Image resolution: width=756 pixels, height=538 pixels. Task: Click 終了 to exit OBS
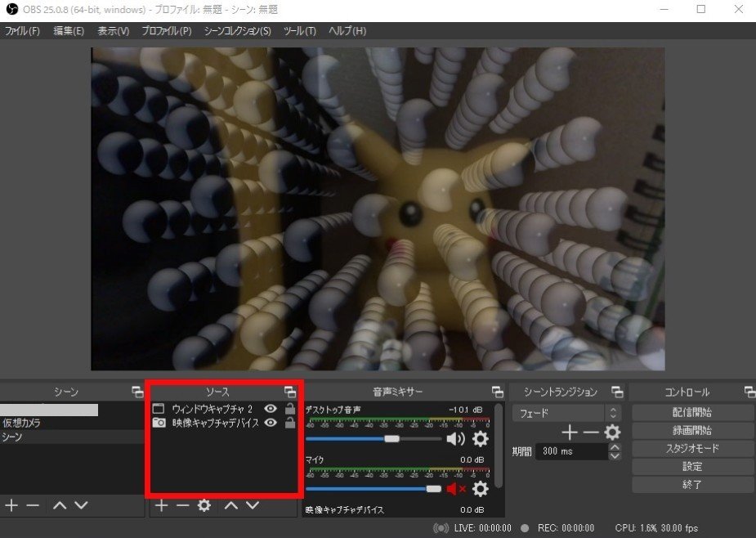pyautogui.click(x=692, y=484)
